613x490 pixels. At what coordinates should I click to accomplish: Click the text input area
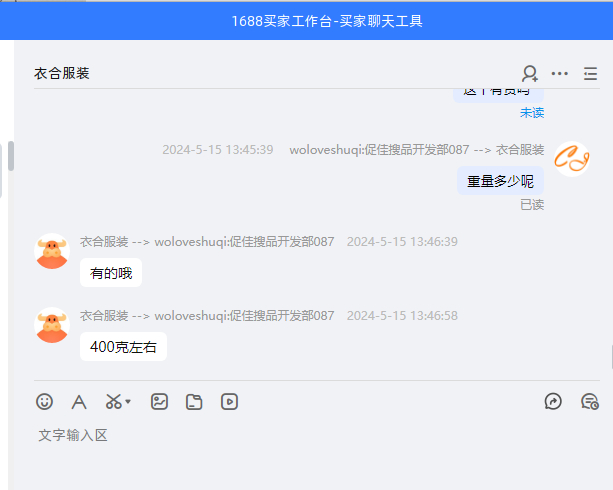tap(317, 454)
